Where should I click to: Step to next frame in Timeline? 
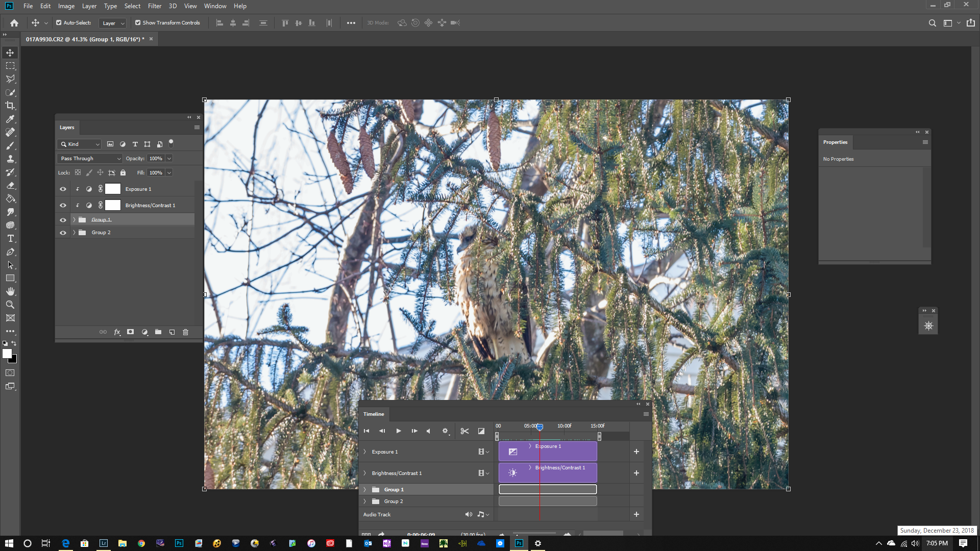point(414,431)
